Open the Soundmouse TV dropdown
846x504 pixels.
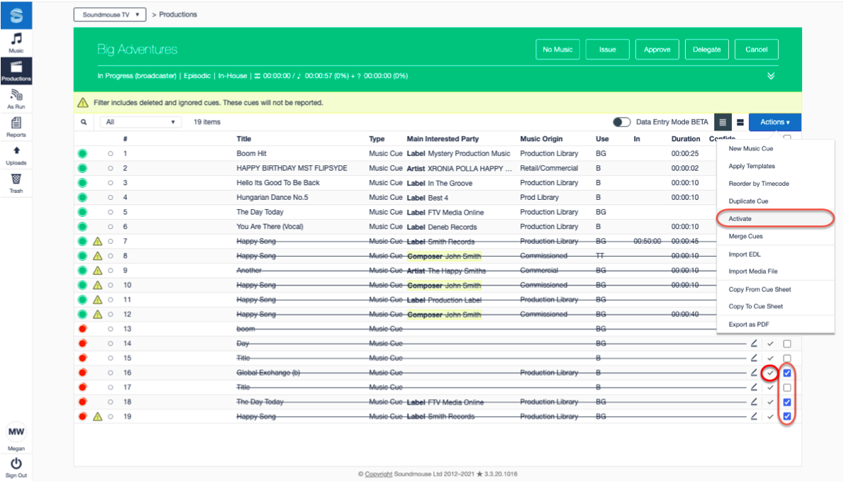(x=110, y=15)
